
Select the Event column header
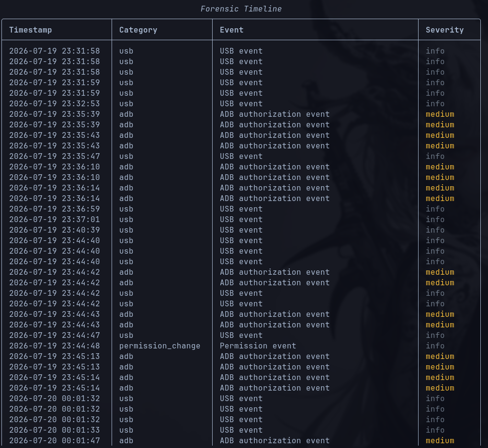coord(232,30)
